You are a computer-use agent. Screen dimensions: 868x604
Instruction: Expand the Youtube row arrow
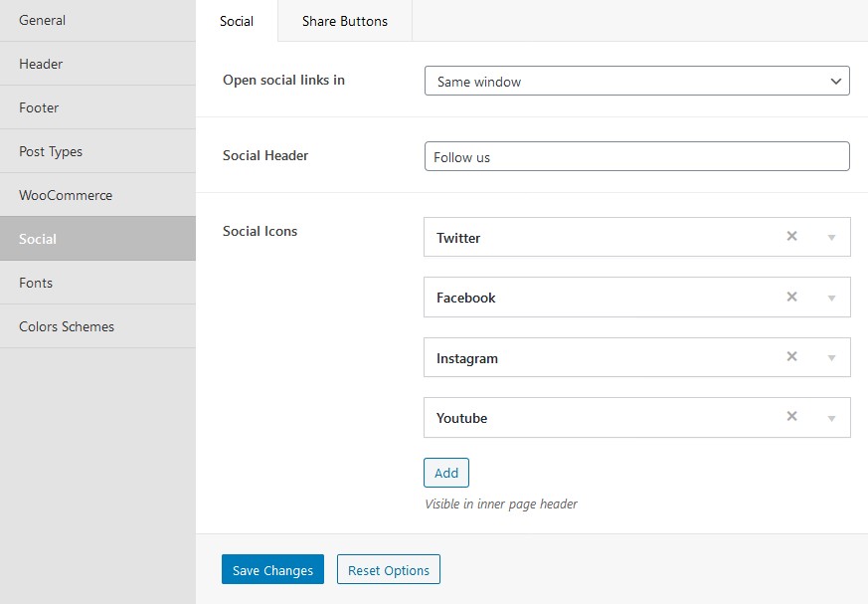[x=831, y=418]
